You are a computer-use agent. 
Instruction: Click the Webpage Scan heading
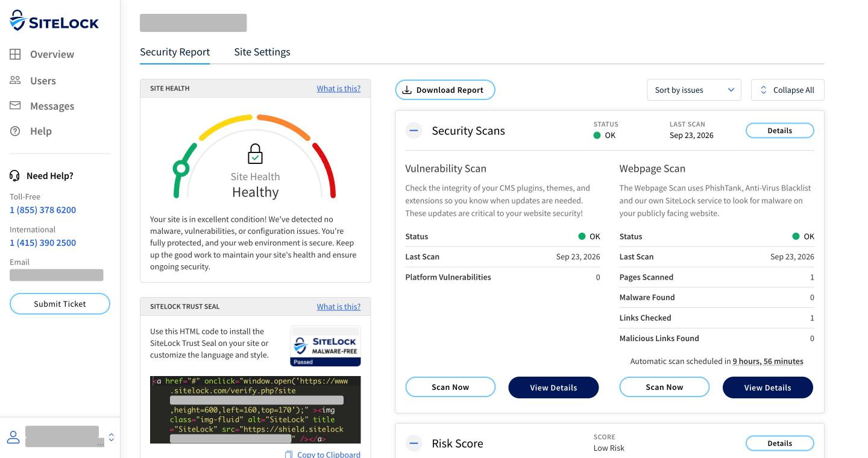tap(652, 169)
